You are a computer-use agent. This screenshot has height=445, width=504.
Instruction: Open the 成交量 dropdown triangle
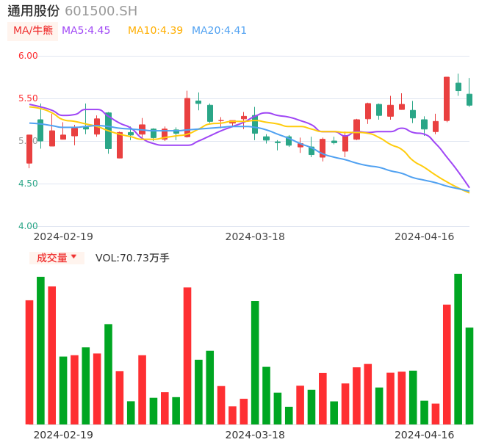click(73, 257)
